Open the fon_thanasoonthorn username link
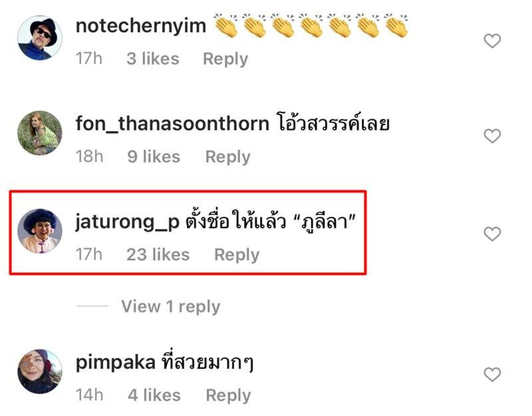532x416 pixels. coord(172,124)
